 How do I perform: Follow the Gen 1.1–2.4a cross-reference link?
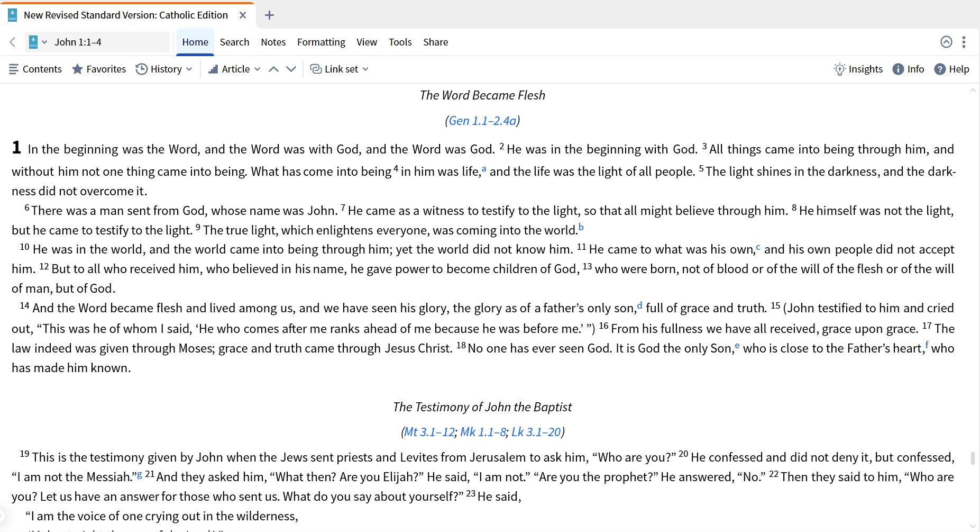[x=482, y=121]
